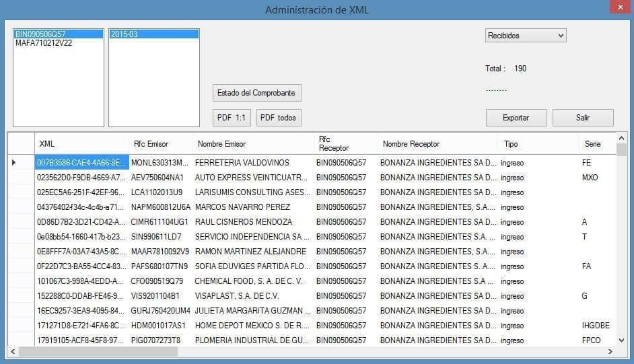Click the Estado del Comprobante button
Screen dimensions: 634x364
tap(256, 93)
